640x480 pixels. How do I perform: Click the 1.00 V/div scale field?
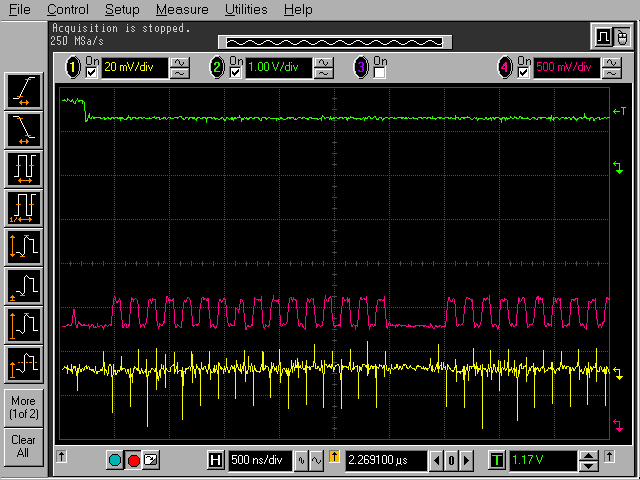(x=278, y=67)
